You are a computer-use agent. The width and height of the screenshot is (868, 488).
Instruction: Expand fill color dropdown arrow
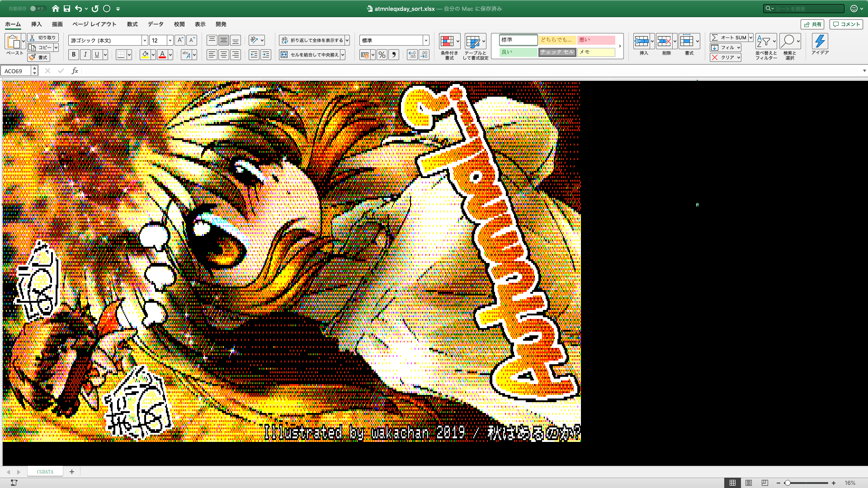click(153, 55)
